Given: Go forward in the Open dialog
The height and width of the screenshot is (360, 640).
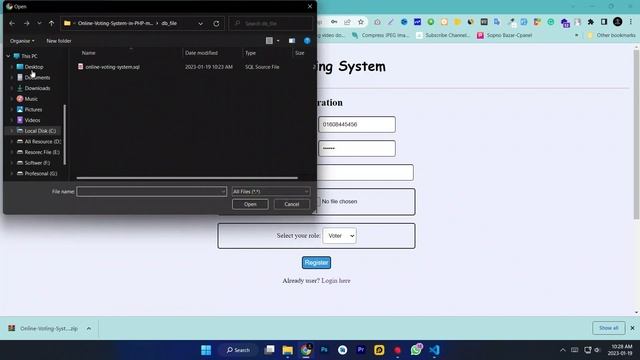Looking at the screenshot, I should pyautogui.click(x=27, y=24).
